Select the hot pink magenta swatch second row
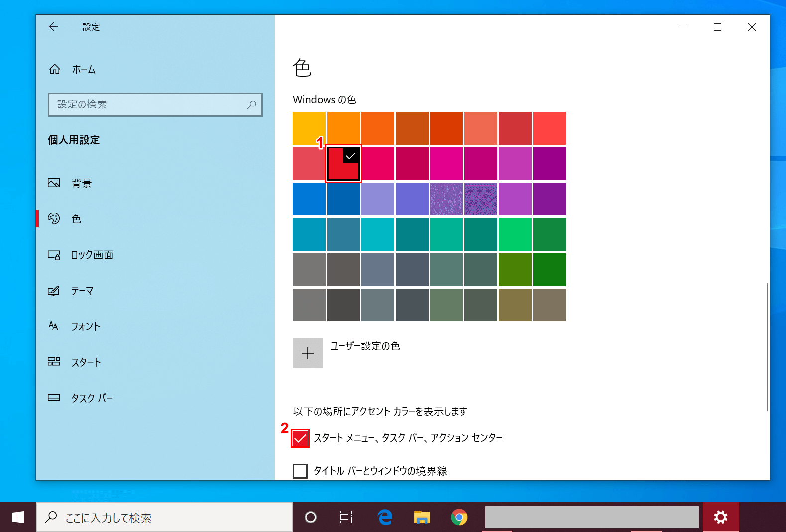The image size is (786, 532). pos(447,164)
